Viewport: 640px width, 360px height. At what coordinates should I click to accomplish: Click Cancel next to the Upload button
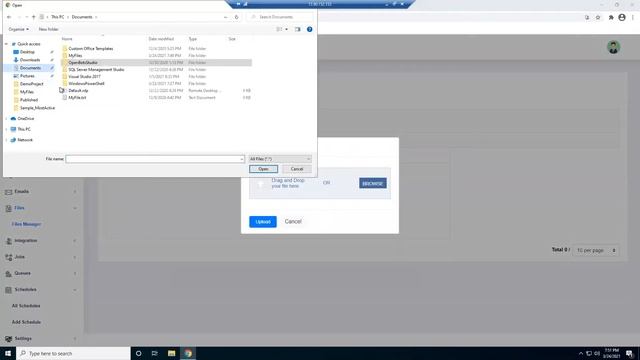click(293, 221)
